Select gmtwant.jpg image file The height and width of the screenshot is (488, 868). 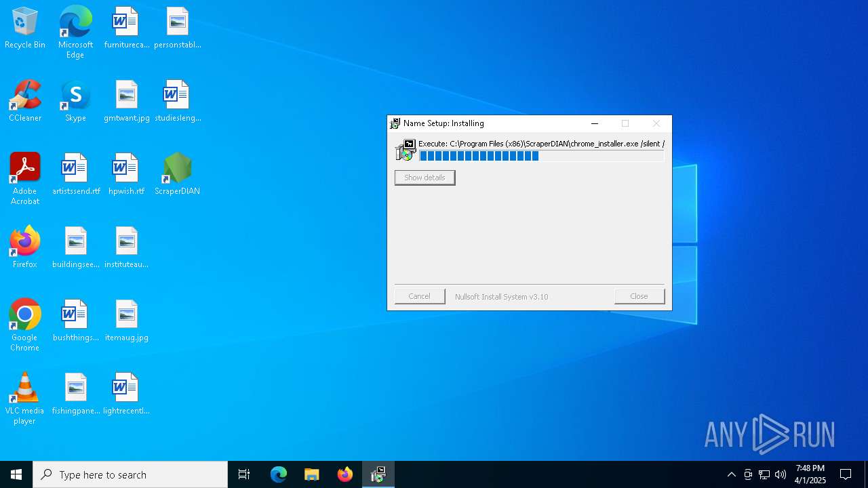126,102
